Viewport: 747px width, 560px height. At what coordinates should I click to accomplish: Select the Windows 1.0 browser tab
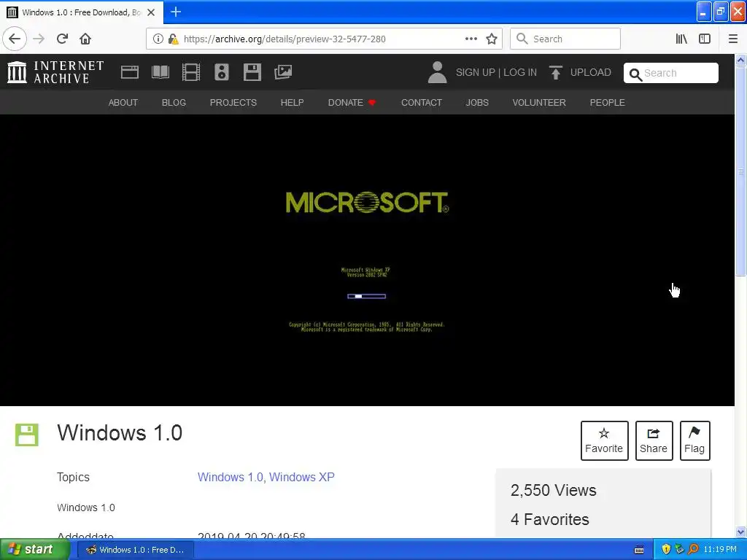(82, 12)
